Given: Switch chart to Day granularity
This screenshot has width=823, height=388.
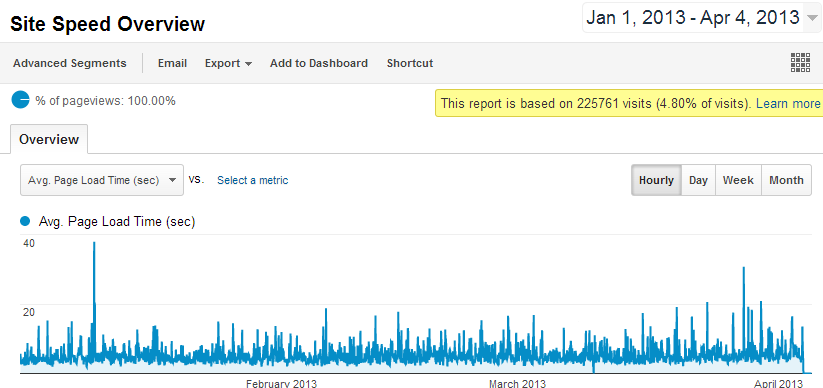Looking at the screenshot, I should 698,180.
